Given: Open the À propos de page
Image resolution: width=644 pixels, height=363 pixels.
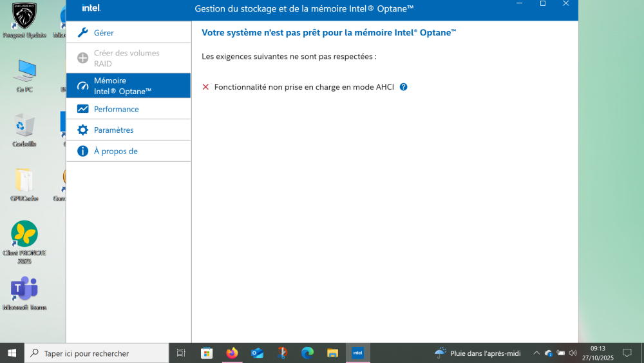Looking at the screenshot, I should point(128,151).
